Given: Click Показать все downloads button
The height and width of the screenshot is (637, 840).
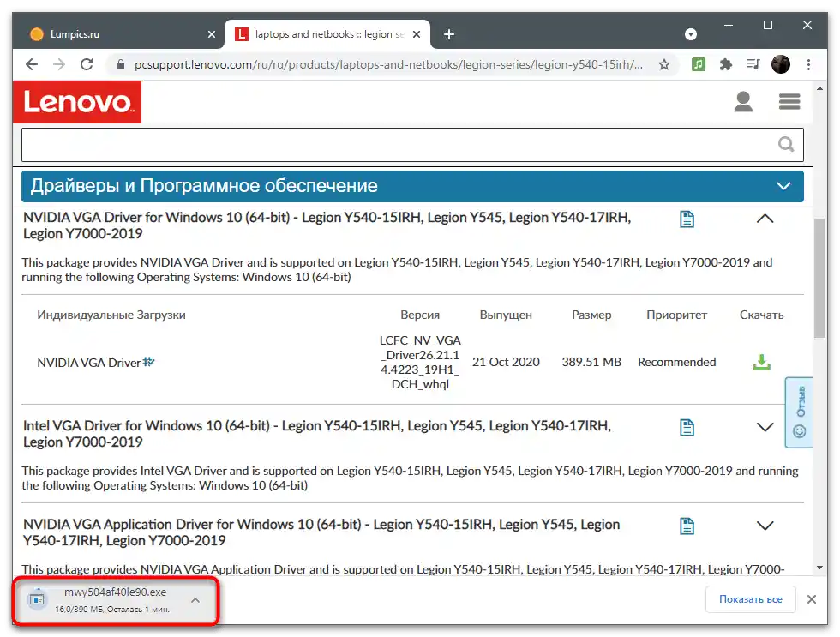Looking at the screenshot, I should [x=751, y=599].
